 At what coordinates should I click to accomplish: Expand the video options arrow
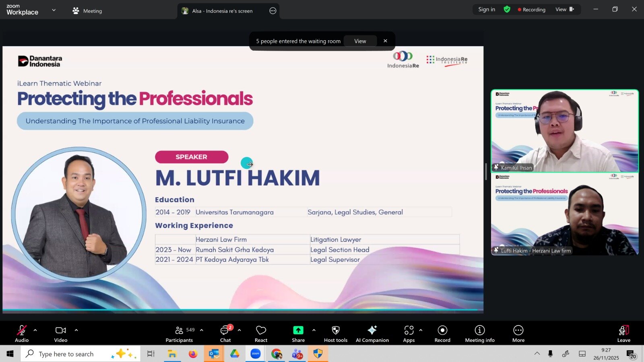pos(76,330)
